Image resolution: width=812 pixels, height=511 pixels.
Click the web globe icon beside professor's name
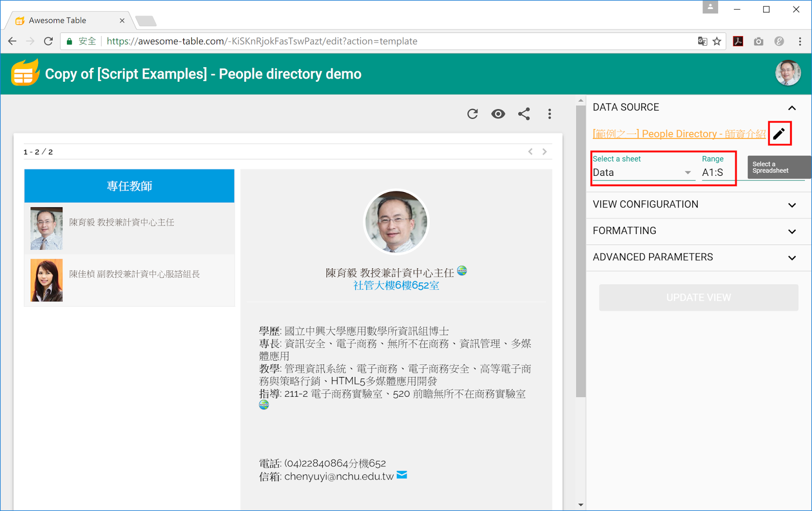(462, 270)
